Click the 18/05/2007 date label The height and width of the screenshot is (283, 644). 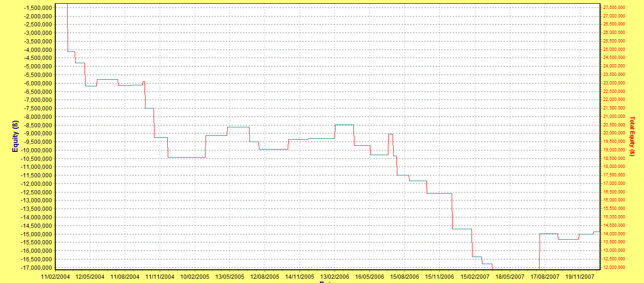coord(510,276)
